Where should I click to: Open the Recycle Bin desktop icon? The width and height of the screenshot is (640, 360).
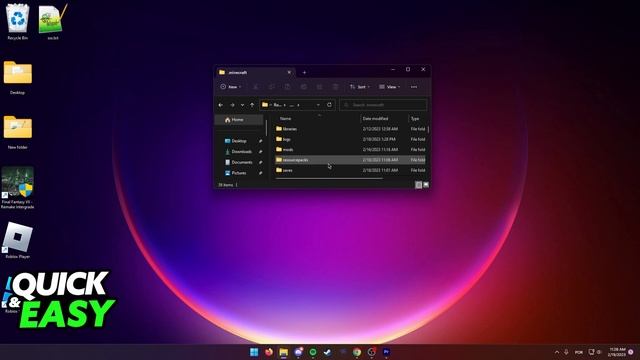click(18, 21)
